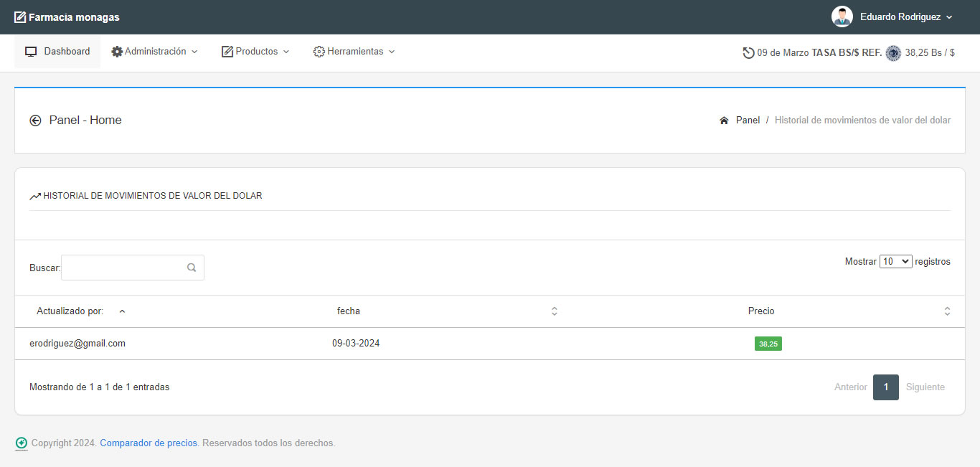Click the green 38,25 price badge
This screenshot has width=980, height=467.
pyautogui.click(x=768, y=344)
